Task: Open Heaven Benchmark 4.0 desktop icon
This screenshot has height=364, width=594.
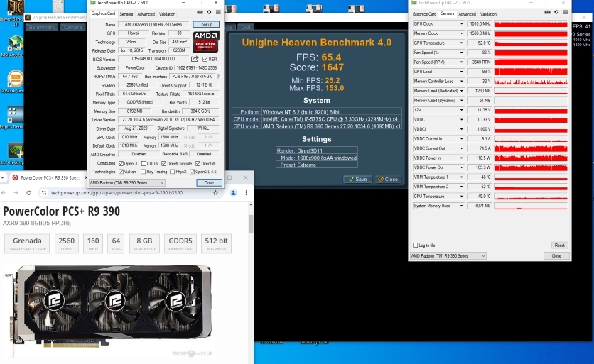Action: [x=12, y=12]
